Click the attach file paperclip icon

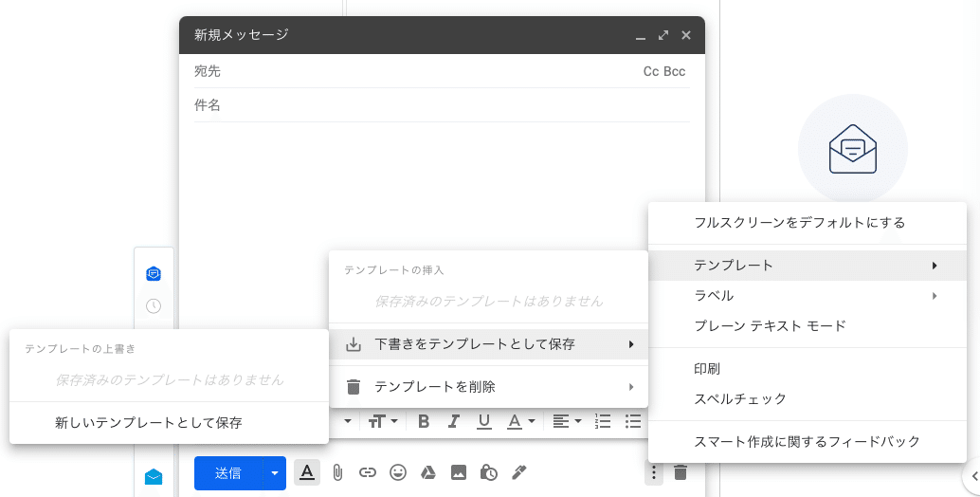click(x=337, y=472)
